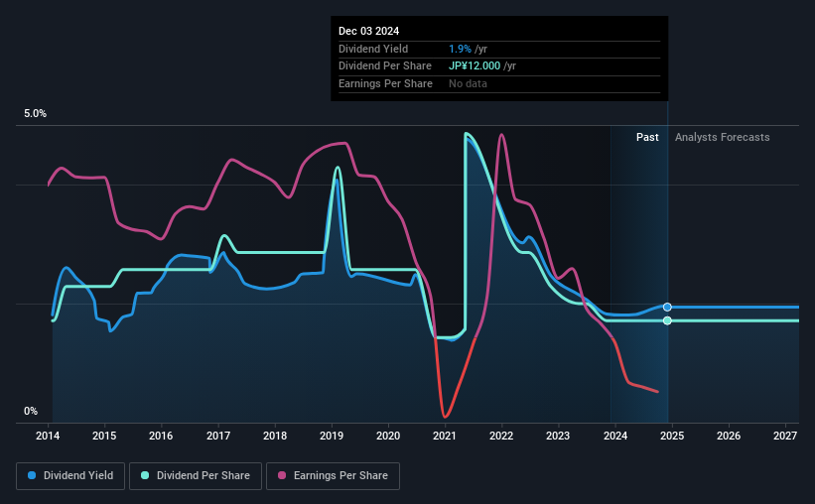
Task: Toggle the Dividend Per Share legend button
Action: pyautogui.click(x=196, y=476)
